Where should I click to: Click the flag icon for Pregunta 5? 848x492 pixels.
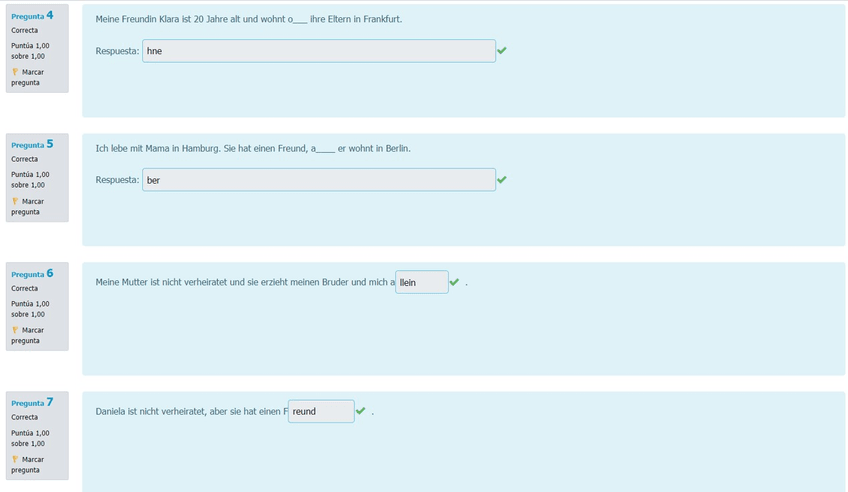tap(15, 201)
